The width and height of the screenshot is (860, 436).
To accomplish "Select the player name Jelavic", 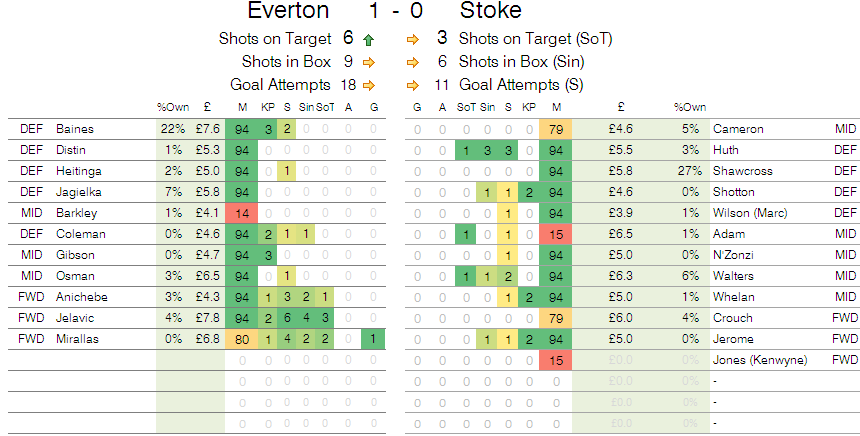I will pyautogui.click(x=76, y=319).
